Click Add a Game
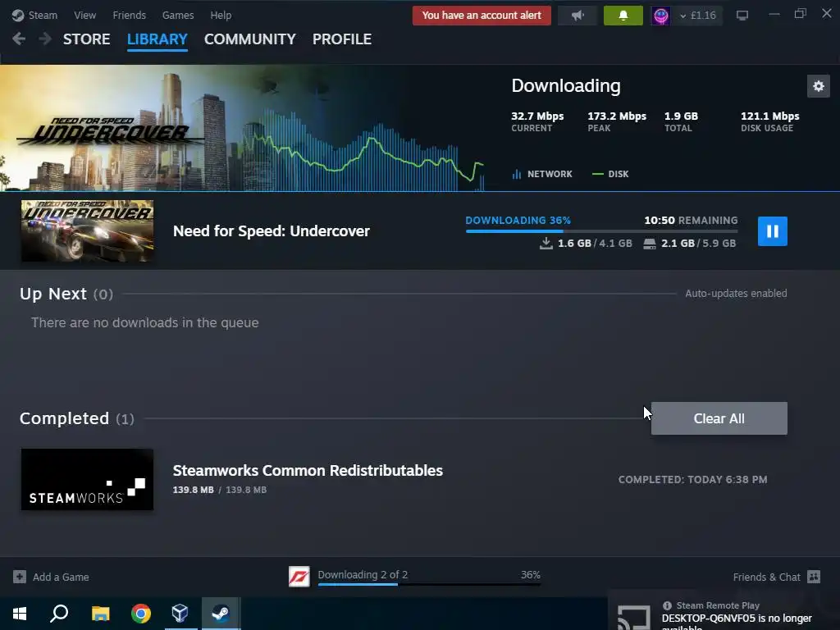This screenshot has height=630, width=840. tap(61, 577)
